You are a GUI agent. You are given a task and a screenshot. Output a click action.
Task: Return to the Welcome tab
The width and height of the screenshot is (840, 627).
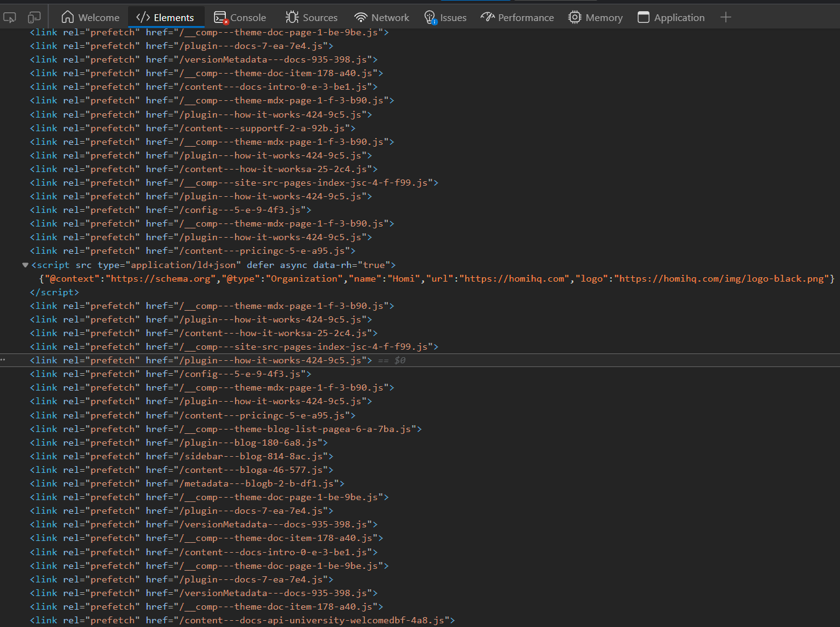tap(90, 17)
